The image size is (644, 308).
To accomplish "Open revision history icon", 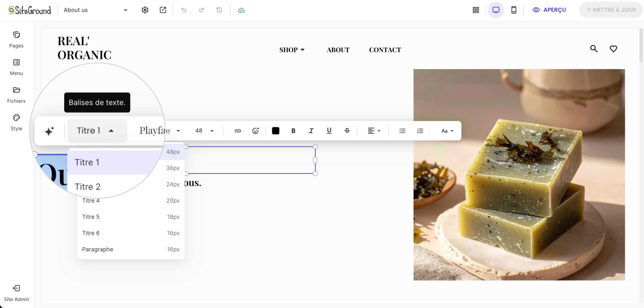I will [219, 10].
